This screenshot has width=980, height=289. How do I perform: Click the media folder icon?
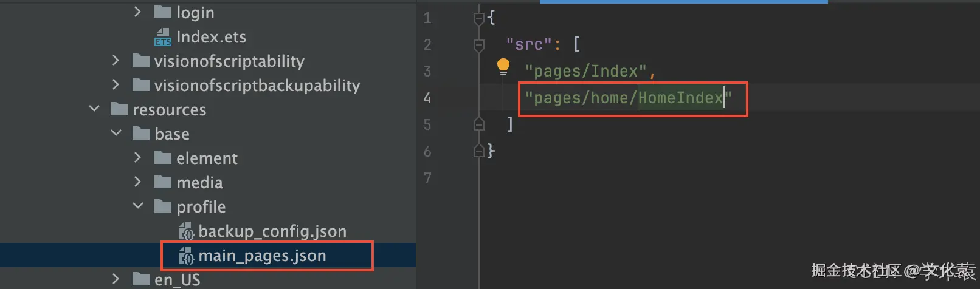point(162,182)
